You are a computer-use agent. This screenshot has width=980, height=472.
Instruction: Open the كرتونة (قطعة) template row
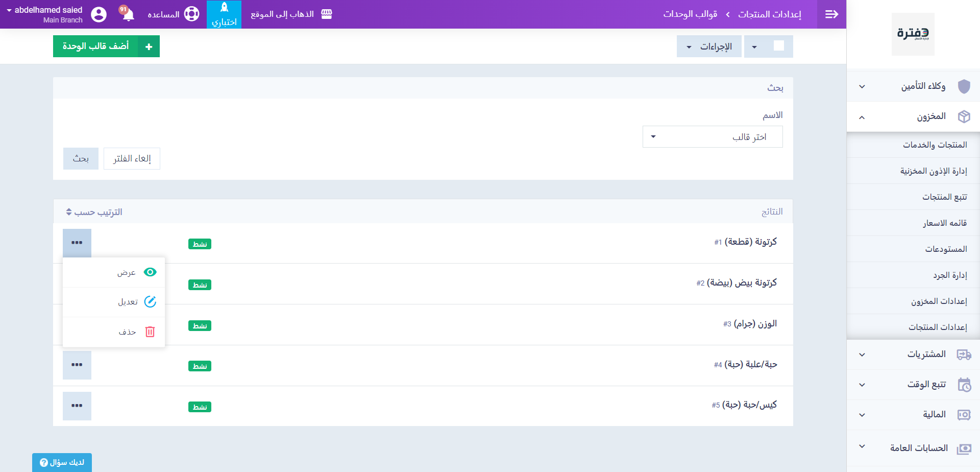click(x=423, y=243)
